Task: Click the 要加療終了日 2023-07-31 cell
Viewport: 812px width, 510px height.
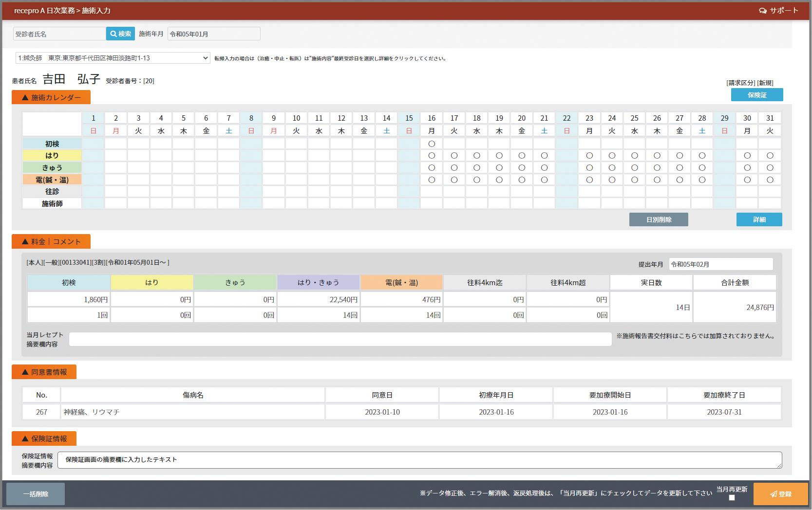Action: coord(724,412)
